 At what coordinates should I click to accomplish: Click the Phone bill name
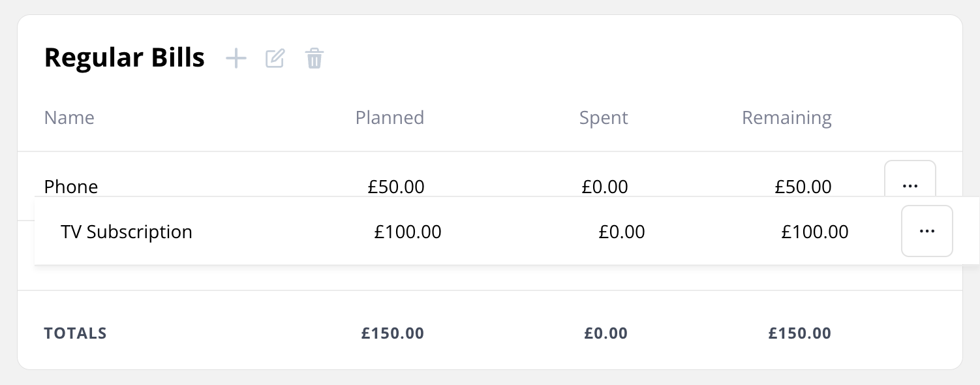[71, 187]
